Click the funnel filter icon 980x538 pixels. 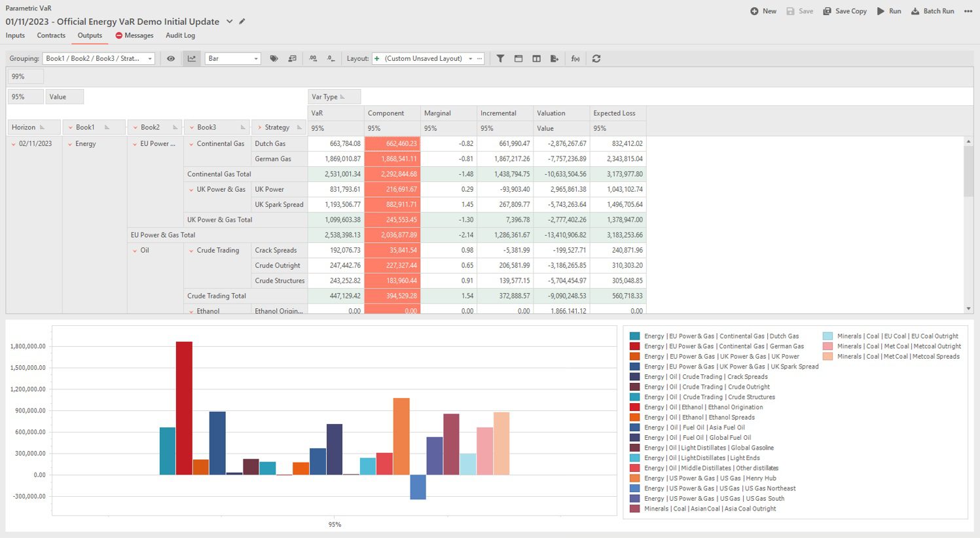(500, 58)
